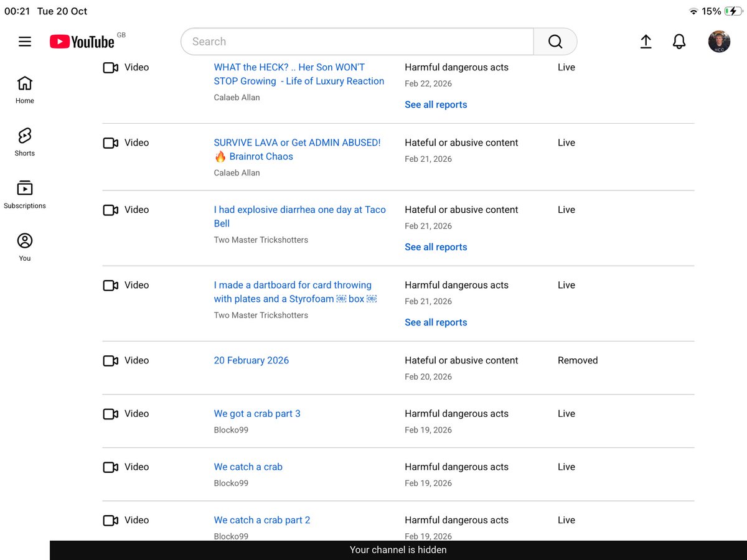Viewport: 747px width, 560px height.
Task: See all reports for Taco Bell video
Action: pos(436,247)
